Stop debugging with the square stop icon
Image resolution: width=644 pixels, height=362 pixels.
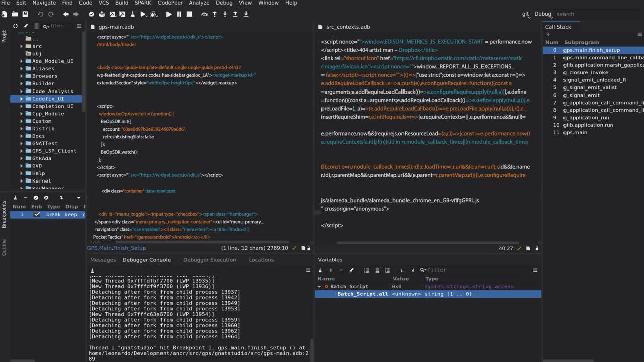point(189,14)
